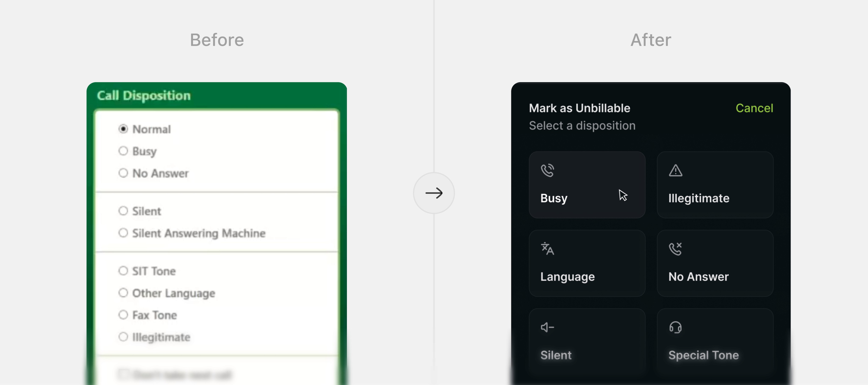
Task: Click the Silent speaker-mute icon
Action: [x=547, y=327]
